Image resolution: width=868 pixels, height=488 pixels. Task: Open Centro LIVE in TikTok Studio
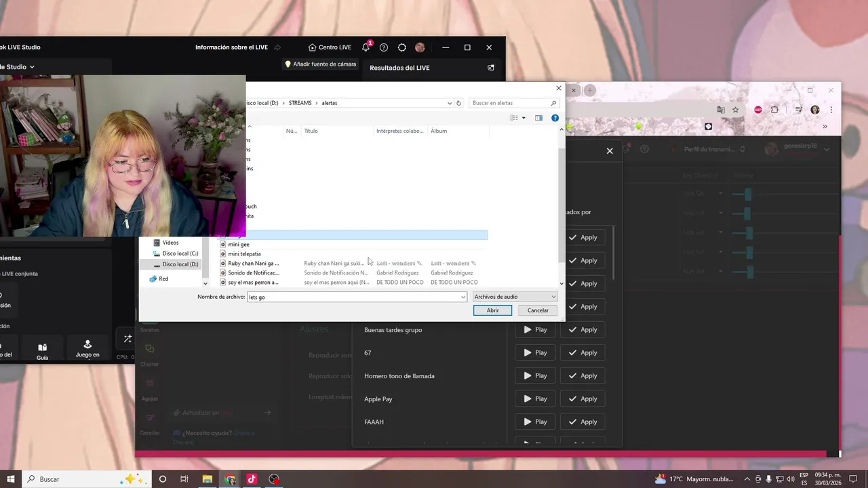[330, 47]
